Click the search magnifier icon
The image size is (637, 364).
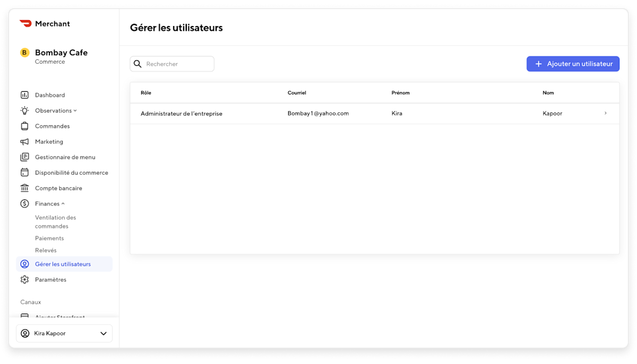137,64
